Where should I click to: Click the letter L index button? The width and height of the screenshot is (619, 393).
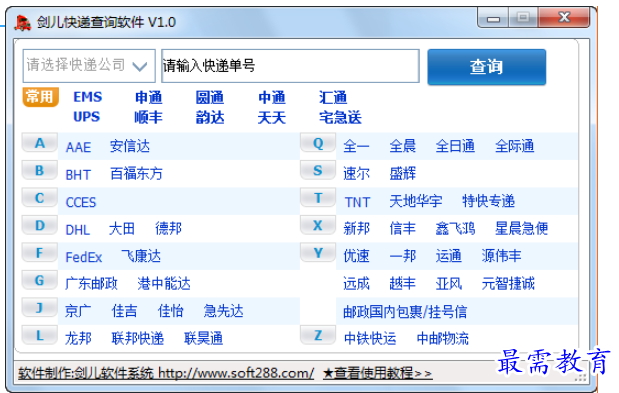[39, 336]
